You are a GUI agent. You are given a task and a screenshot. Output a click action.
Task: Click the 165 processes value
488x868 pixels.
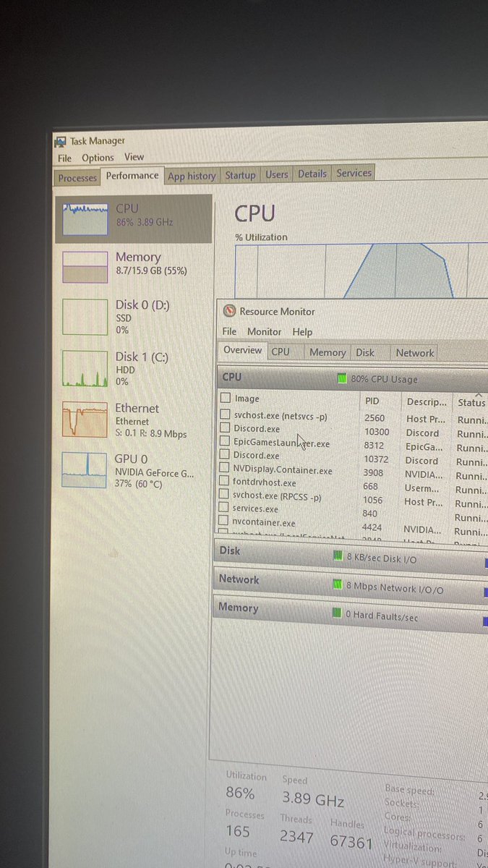pos(239,832)
